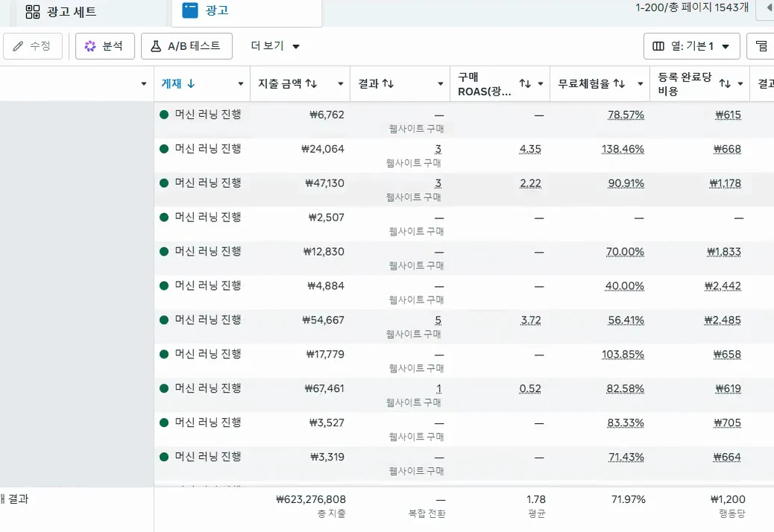774x532 pixels.
Task: Click the 게재 down-arrow sort icon
Action: [191, 83]
